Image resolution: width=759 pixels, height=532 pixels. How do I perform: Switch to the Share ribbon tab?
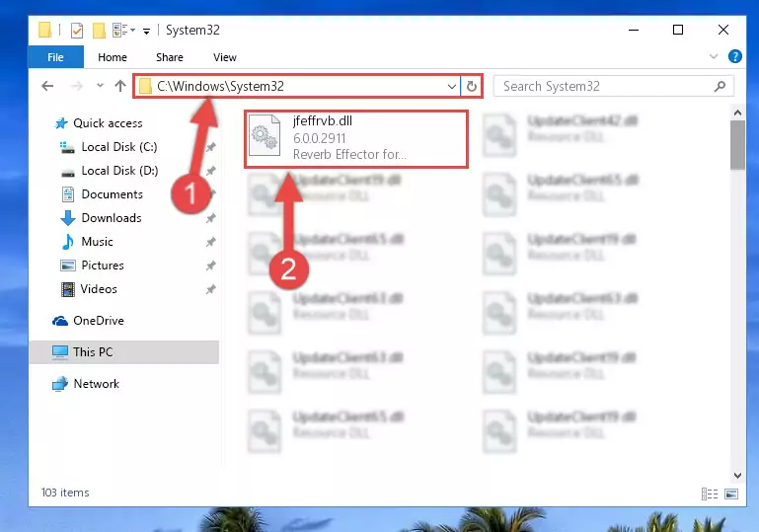(x=170, y=57)
